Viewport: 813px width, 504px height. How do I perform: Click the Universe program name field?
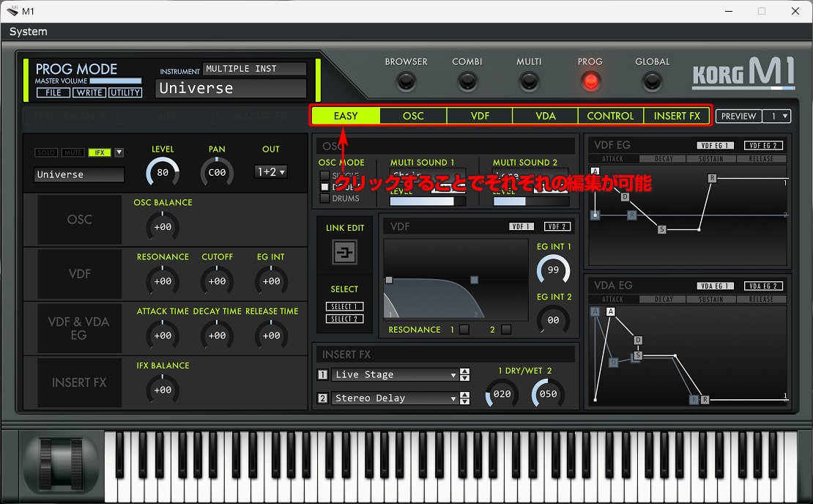tap(229, 88)
